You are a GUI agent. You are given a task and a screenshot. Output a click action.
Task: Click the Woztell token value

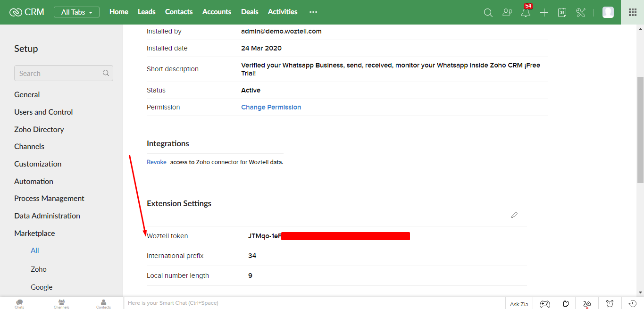(329, 236)
